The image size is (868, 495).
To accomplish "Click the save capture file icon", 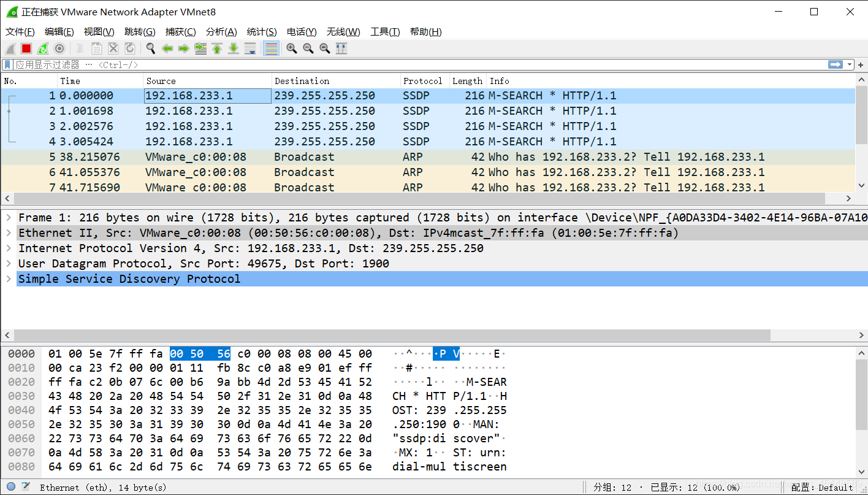I will (97, 48).
